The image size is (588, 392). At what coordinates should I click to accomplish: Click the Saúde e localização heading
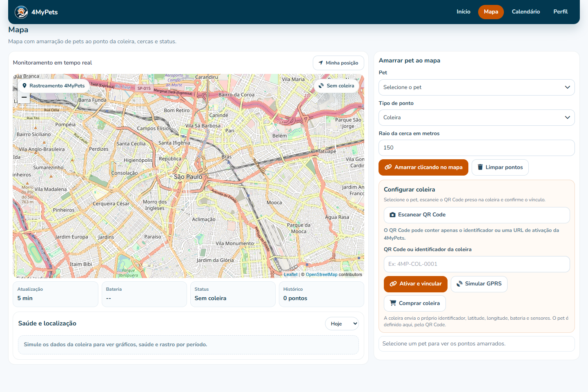(x=47, y=323)
